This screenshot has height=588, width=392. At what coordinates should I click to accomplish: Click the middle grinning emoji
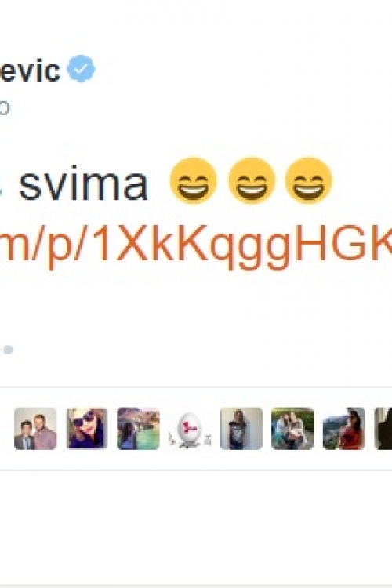click(252, 180)
